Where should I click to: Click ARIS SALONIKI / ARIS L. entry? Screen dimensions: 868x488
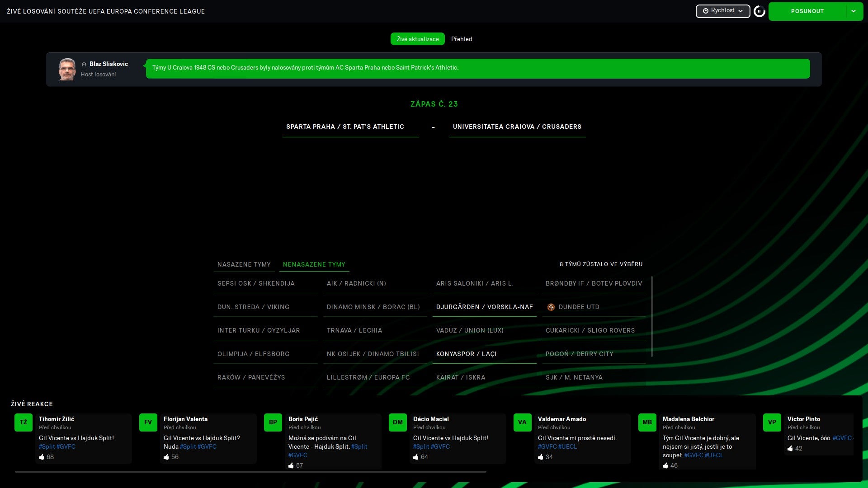[484, 283]
